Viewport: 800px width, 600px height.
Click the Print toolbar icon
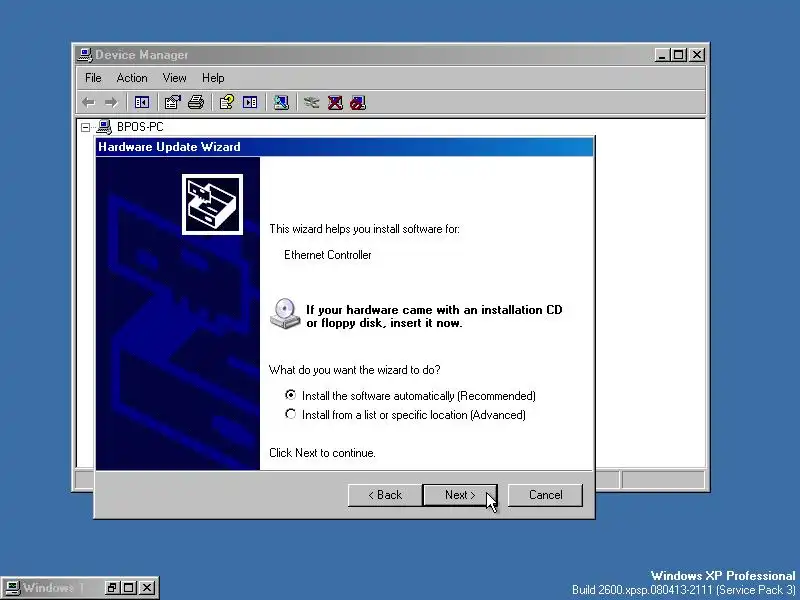click(196, 103)
